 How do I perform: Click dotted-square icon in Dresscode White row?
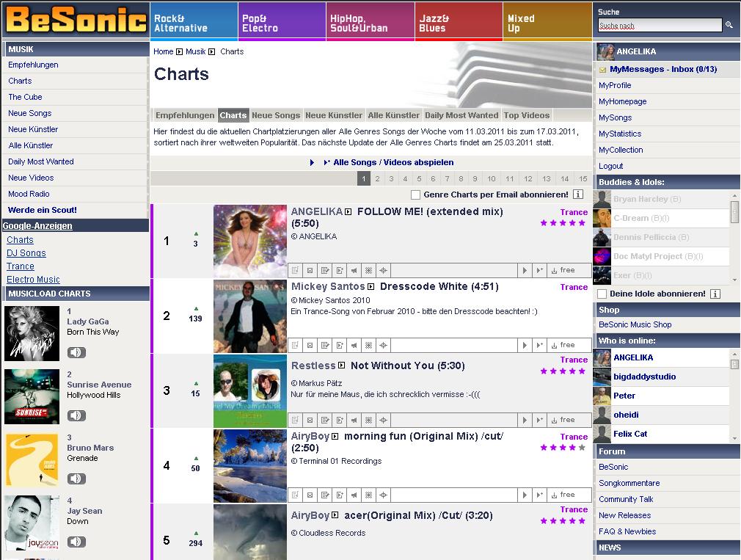coord(368,345)
